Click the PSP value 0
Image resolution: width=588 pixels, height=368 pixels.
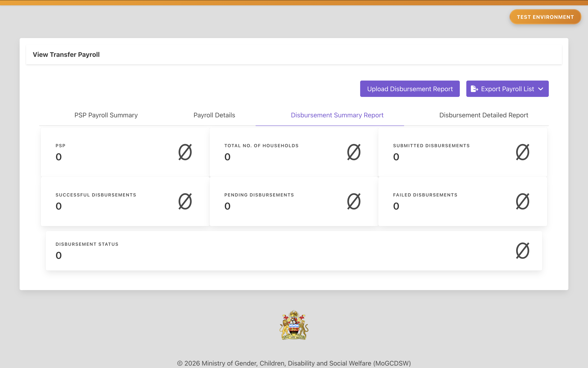click(59, 157)
